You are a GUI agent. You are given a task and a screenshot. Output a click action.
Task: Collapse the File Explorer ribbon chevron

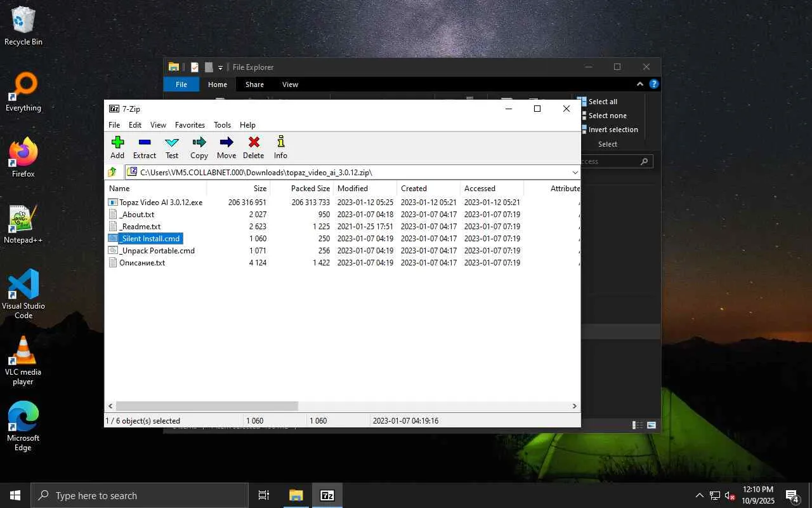pyautogui.click(x=640, y=84)
